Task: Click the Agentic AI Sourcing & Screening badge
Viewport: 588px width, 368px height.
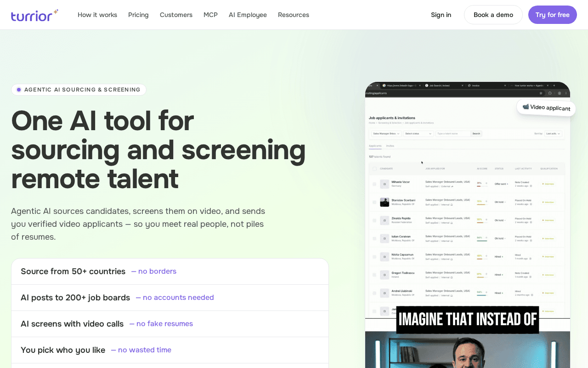Action: pos(79,90)
